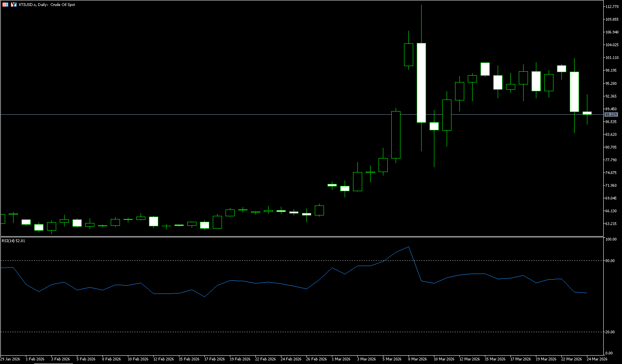
Task: Select the tallest candle with wick near 112.770
Action: (x=421, y=82)
